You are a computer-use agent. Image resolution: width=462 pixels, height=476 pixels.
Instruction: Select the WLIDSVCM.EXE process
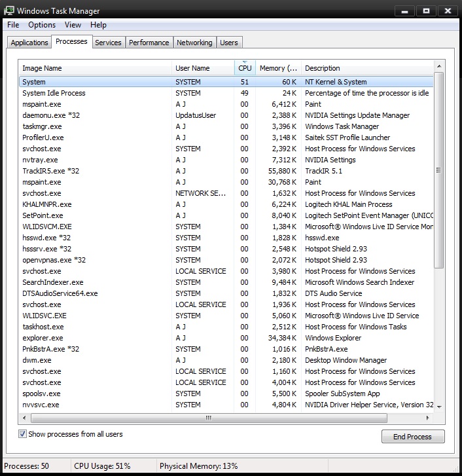pyautogui.click(x=226, y=227)
